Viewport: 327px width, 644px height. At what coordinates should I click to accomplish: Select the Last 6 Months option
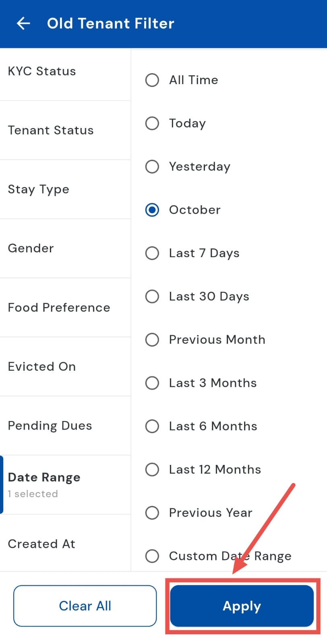152,426
